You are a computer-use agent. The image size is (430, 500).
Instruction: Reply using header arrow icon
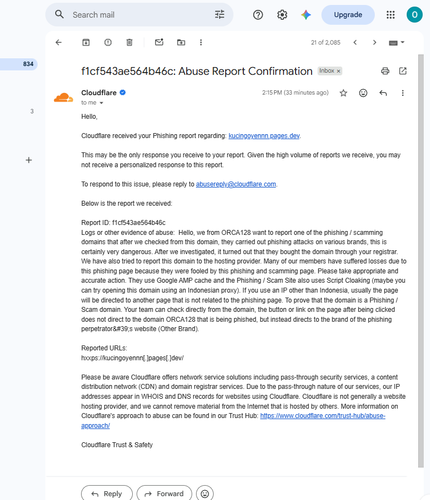383,93
